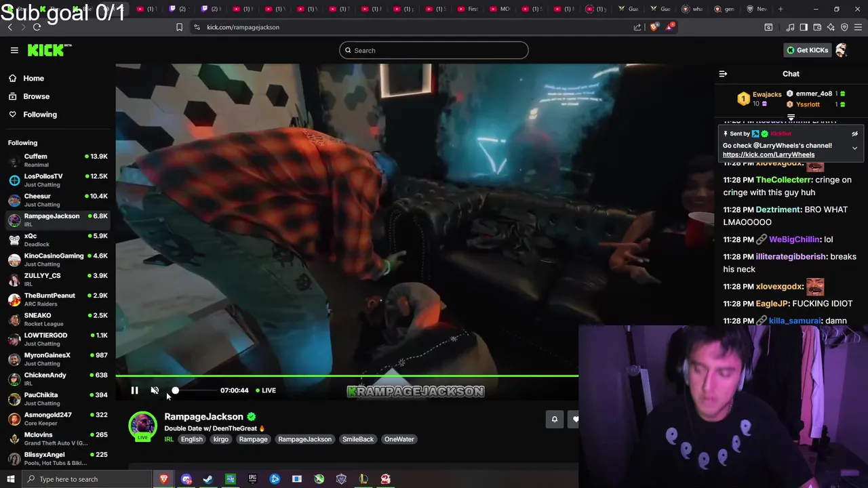Screen dimensions: 868x488
Task: Open the Kick hamburger menu
Action: coord(14,50)
